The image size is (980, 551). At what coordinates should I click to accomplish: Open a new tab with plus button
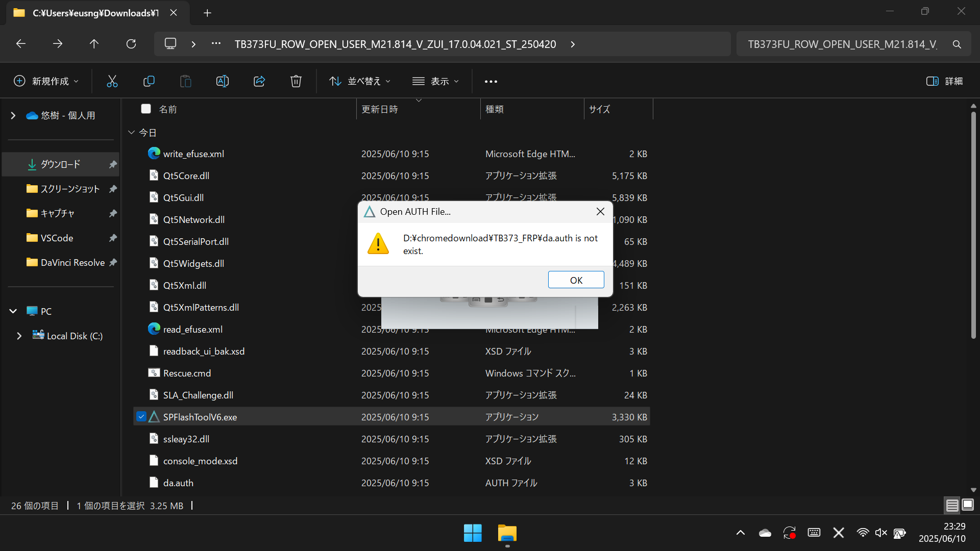pos(207,13)
